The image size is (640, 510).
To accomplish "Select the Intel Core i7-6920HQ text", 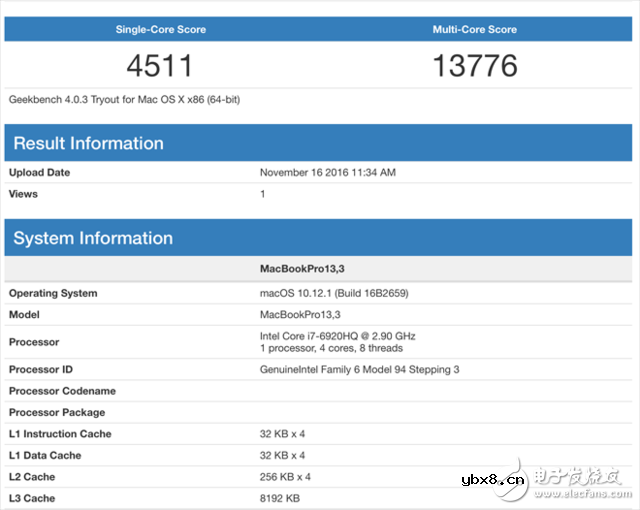I will click(338, 336).
